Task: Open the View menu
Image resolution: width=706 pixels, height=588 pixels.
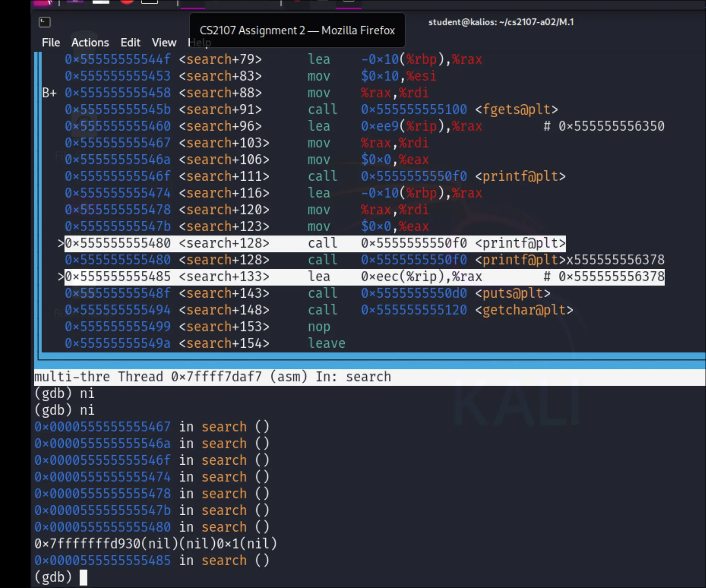Action: point(164,43)
